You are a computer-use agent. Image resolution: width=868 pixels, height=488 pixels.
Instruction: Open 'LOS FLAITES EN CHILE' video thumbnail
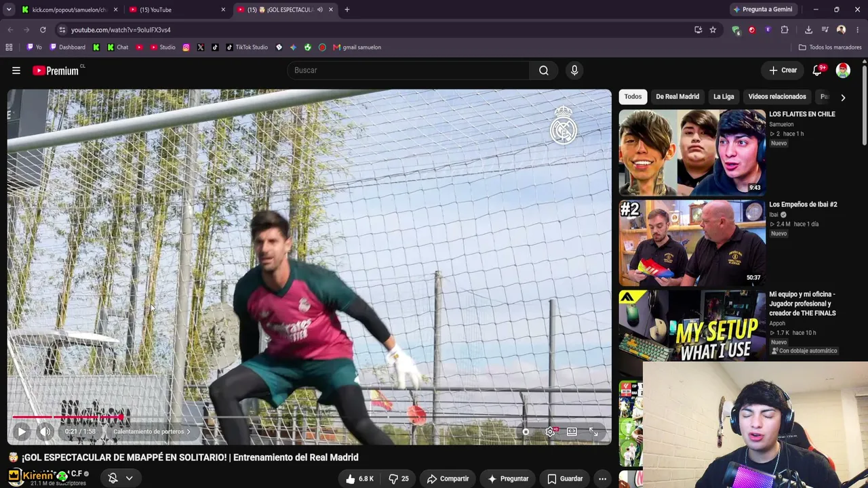[x=692, y=152]
